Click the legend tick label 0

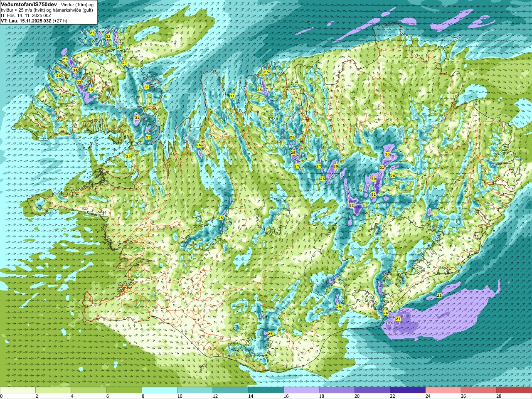click(1, 396)
